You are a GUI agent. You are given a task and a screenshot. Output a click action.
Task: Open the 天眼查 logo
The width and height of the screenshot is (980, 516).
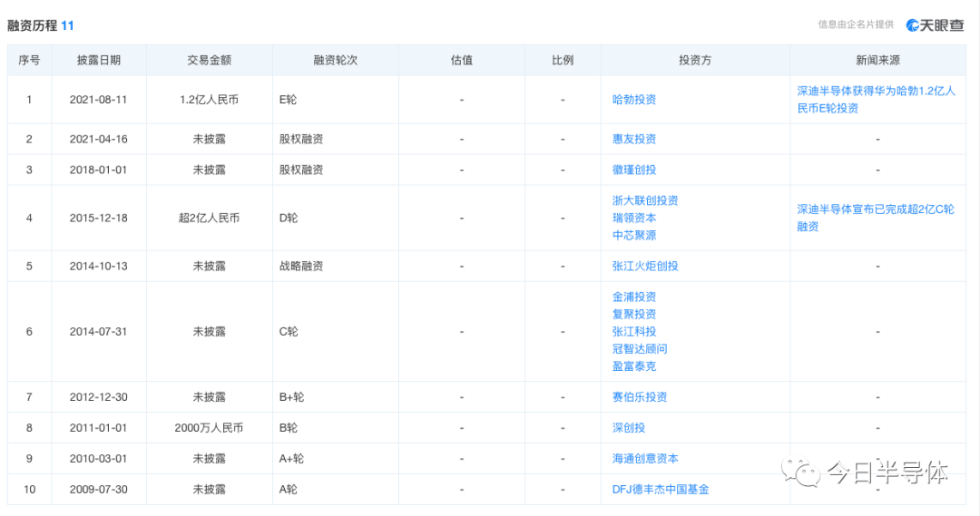[935, 25]
